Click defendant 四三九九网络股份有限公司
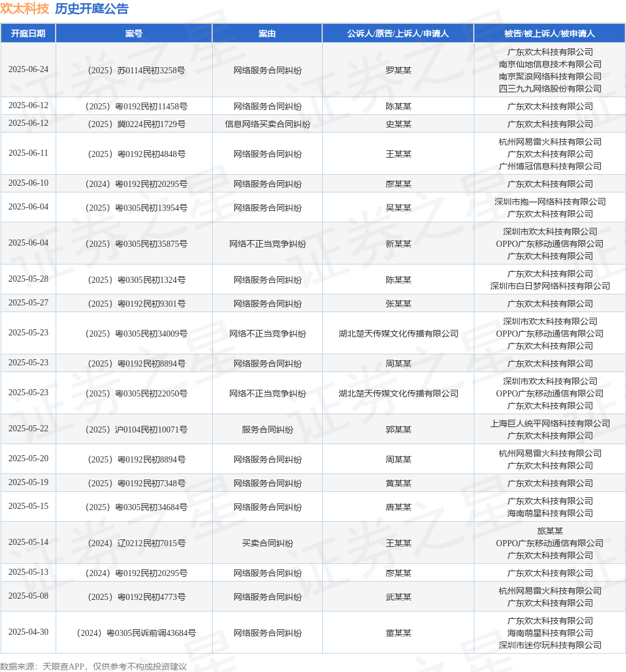626x672 pixels. (550, 89)
